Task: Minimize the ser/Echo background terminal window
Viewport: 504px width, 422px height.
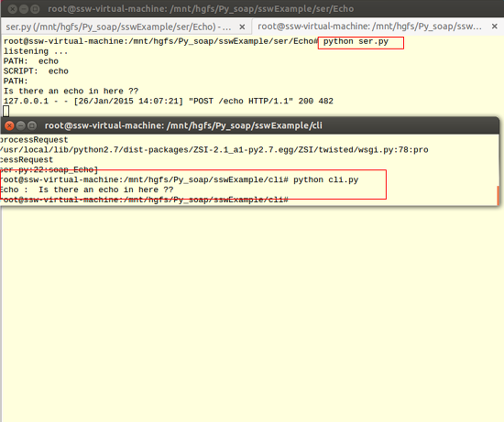Action: (x=24, y=9)
